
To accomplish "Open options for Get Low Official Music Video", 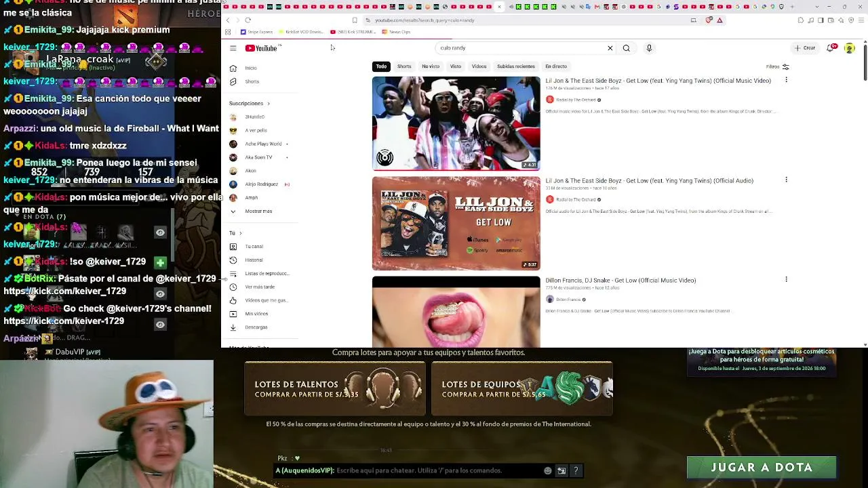I will 786,80.
